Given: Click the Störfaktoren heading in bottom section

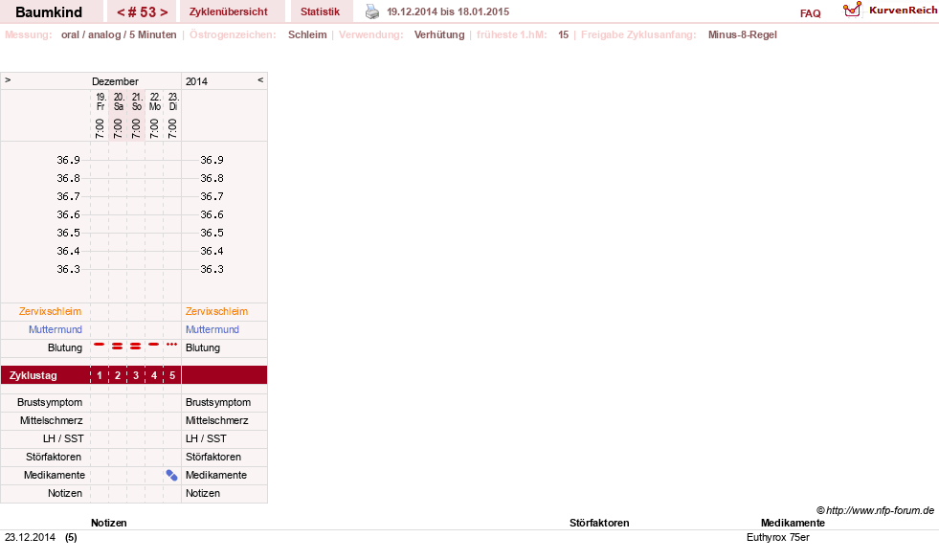Looking at the screenshot, I should click(599, 523).
